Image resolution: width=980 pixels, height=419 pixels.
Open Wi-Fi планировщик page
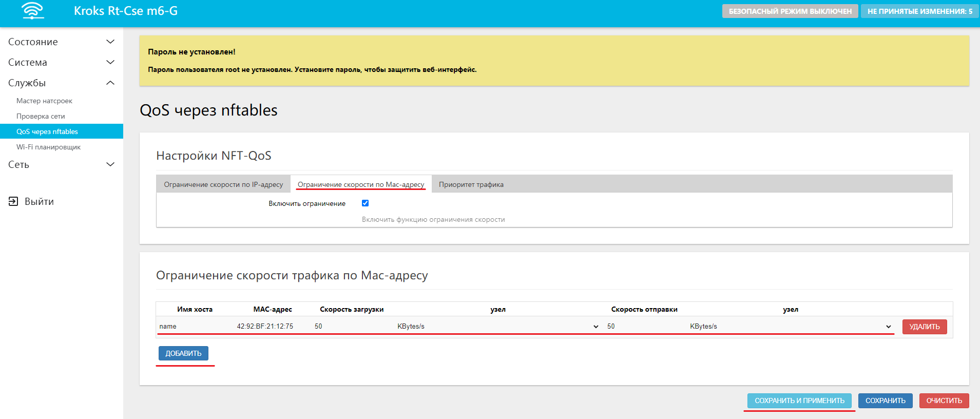[48, 147]
